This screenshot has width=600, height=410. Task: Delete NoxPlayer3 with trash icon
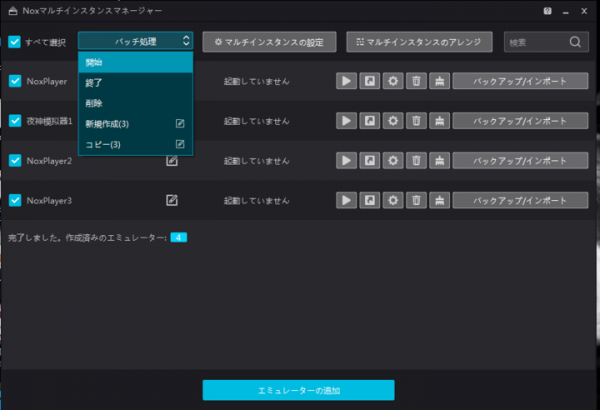[x=416, y=200]
